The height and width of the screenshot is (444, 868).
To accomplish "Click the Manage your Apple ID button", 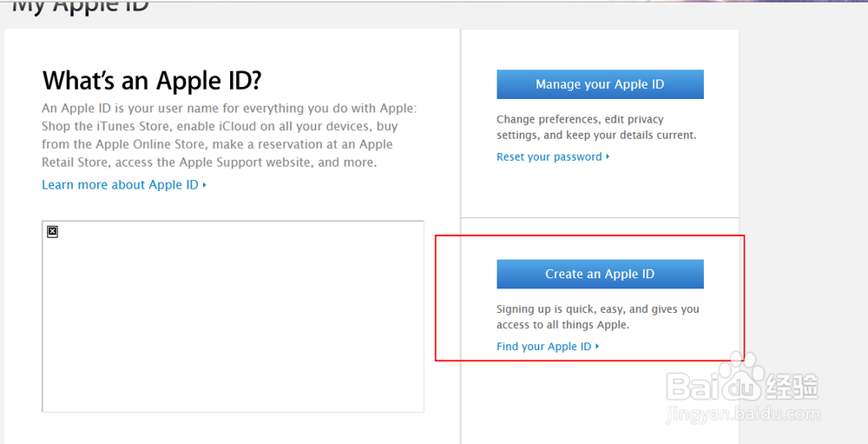I will point(600,84).
